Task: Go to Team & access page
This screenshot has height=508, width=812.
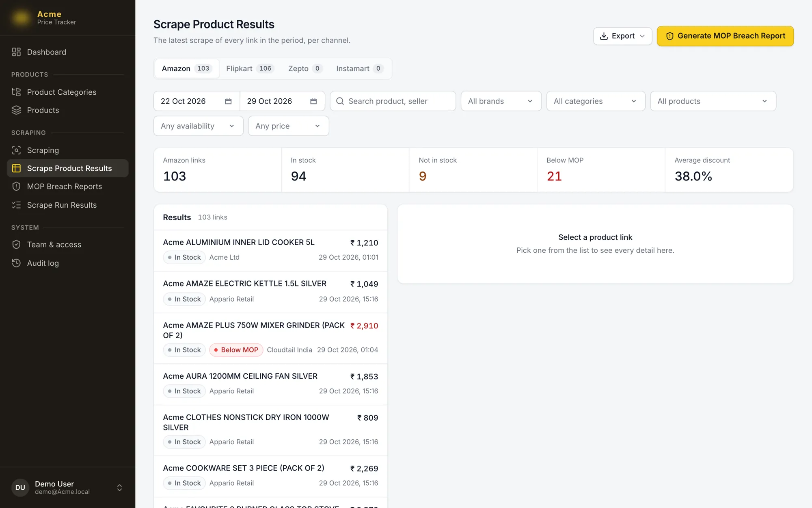Action: coord(67,245)
